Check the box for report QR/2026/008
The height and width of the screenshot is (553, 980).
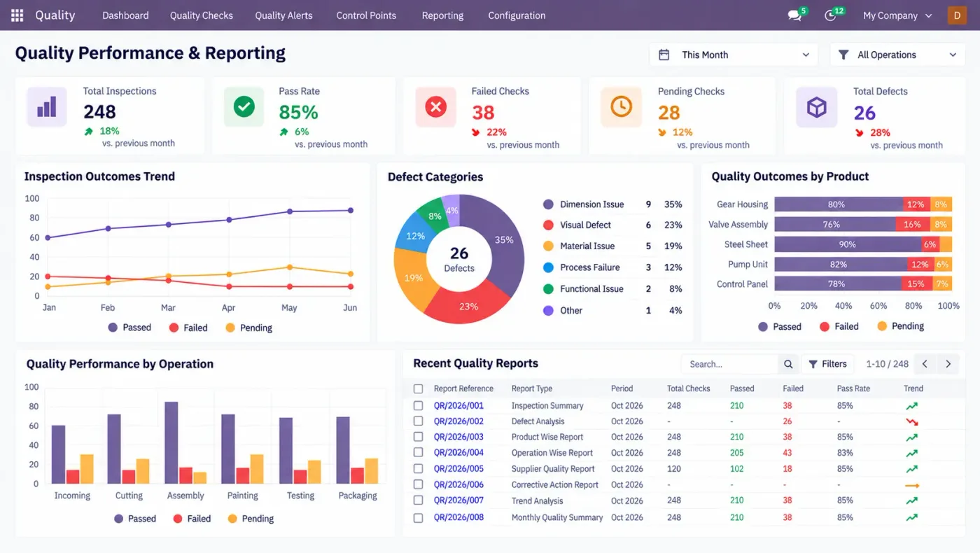[418, 518]
